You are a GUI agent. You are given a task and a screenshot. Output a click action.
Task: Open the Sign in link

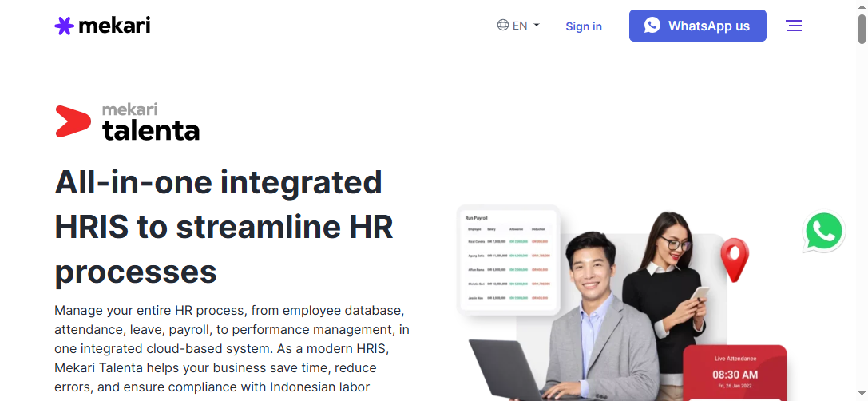click(x=584, y=26)
